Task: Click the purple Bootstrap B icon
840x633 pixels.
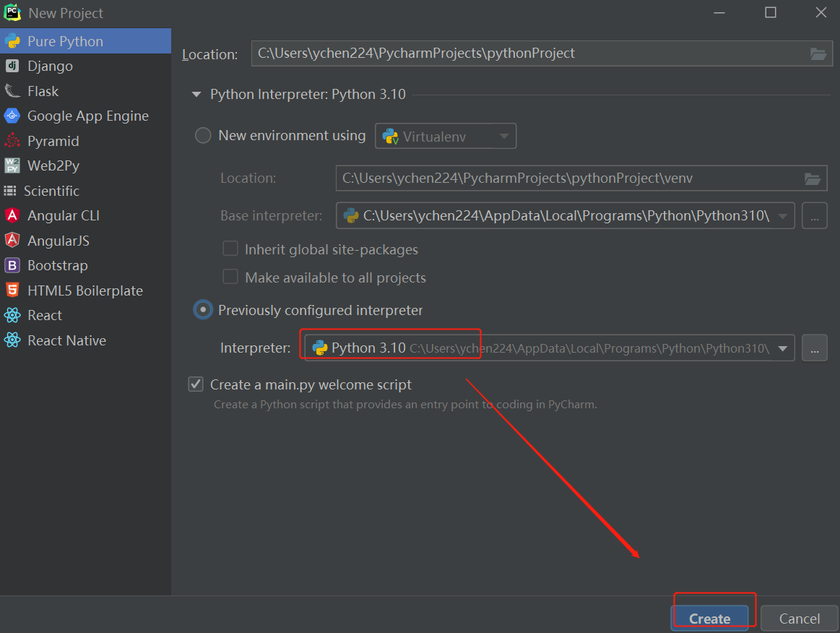Action: 12,265
